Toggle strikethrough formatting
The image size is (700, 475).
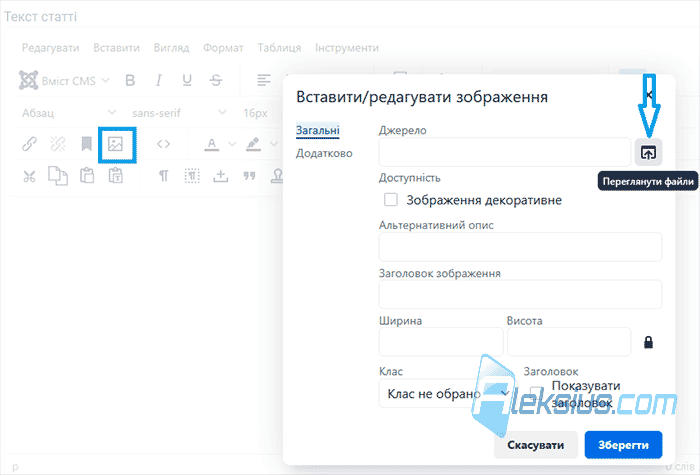216,80
